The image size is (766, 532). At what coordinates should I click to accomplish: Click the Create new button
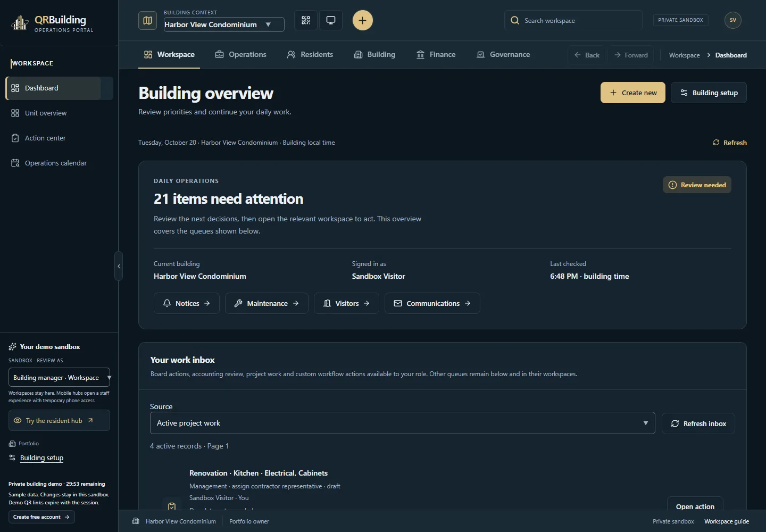coord(633,93)
